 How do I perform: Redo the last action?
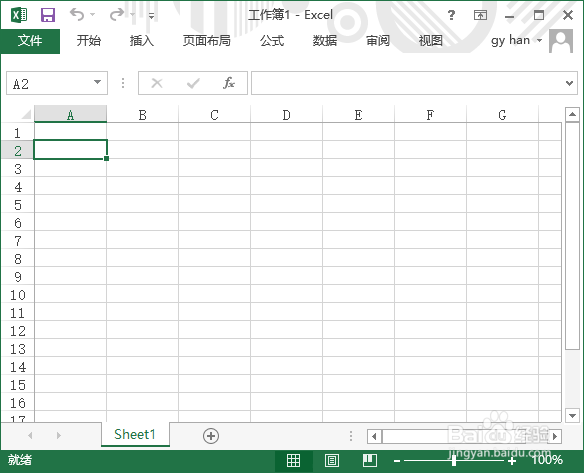point(117,15)
